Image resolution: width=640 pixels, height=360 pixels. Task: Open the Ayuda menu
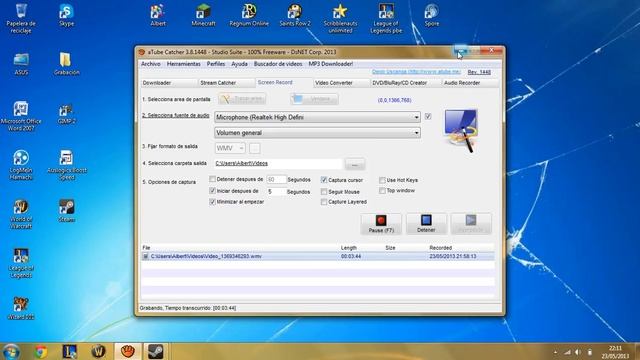point(239,64)
